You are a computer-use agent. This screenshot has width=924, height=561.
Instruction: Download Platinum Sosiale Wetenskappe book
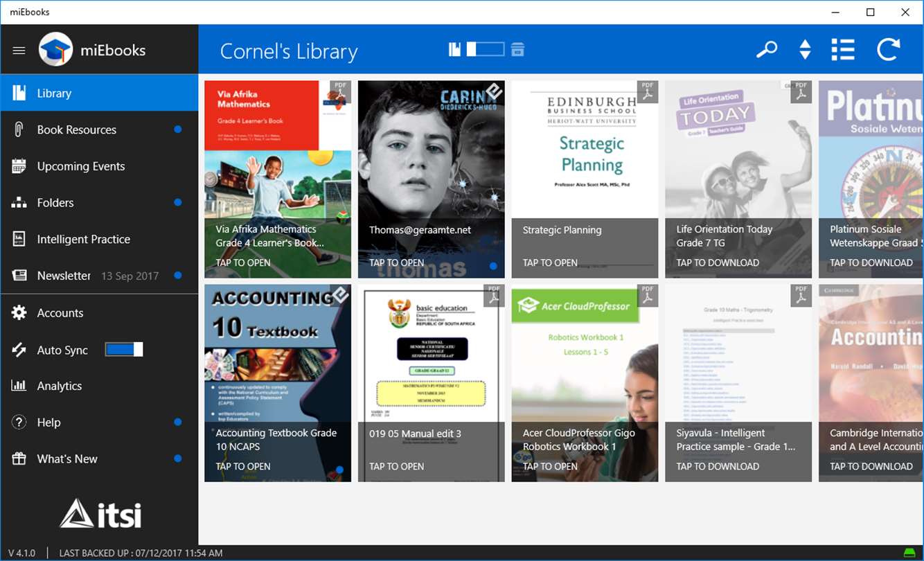click(x=871, y=179)
